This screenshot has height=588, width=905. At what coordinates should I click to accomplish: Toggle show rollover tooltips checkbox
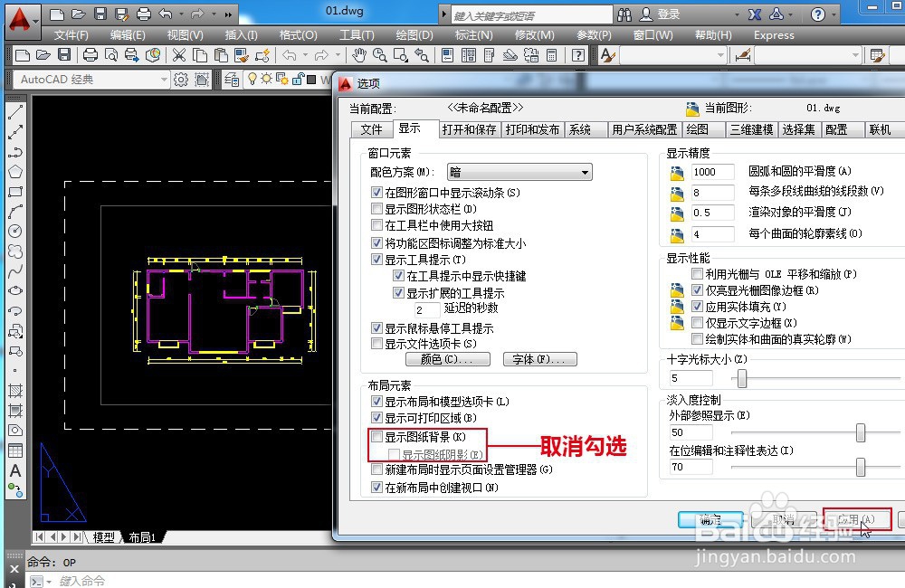376,328
